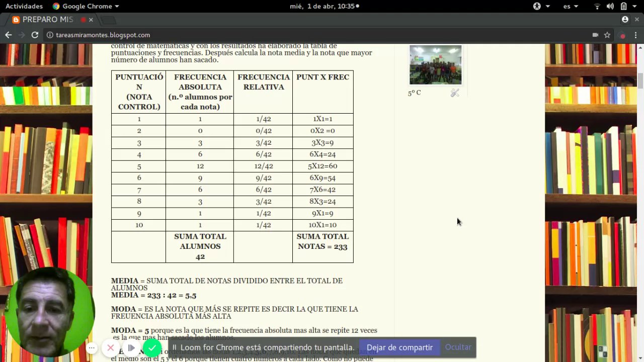Click the cell reading 10X1=10
644x362 pixels.
click(323, 225)
